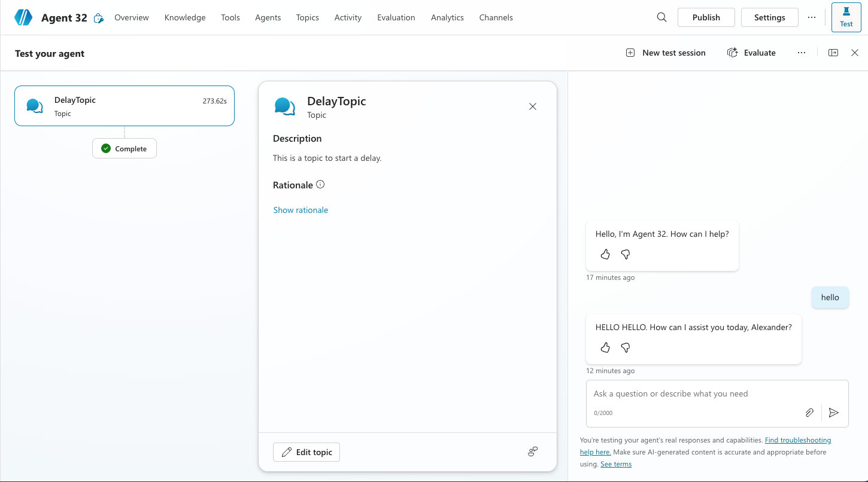Expand Show rationale link
The width and height of the screenshot is (868, 482).
pos(301,210)
